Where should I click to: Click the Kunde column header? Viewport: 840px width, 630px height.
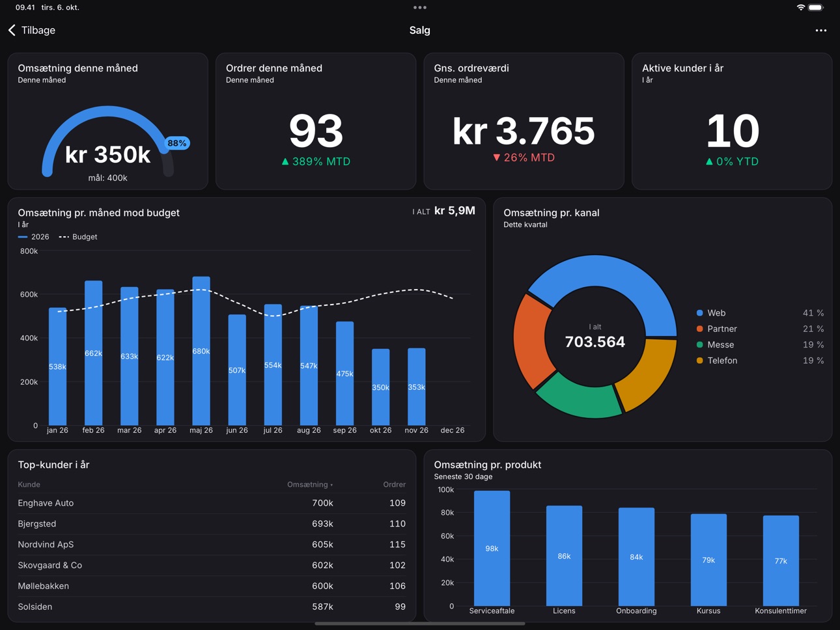click(29, 484)
